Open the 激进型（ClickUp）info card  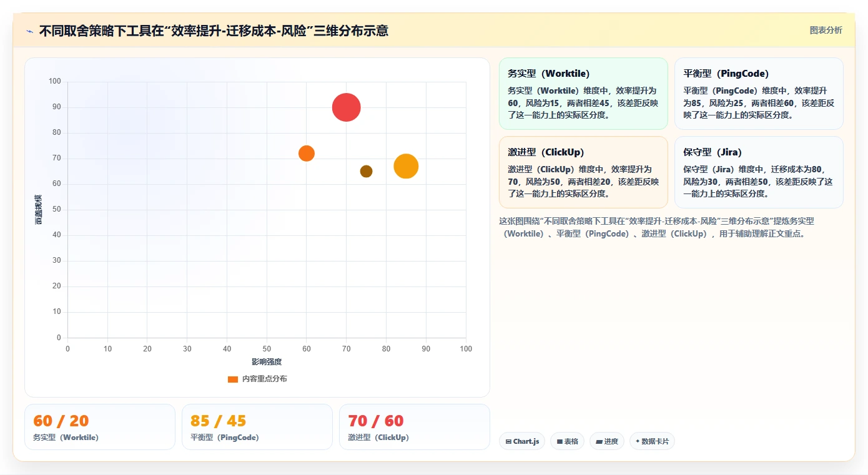coord(583,172)
